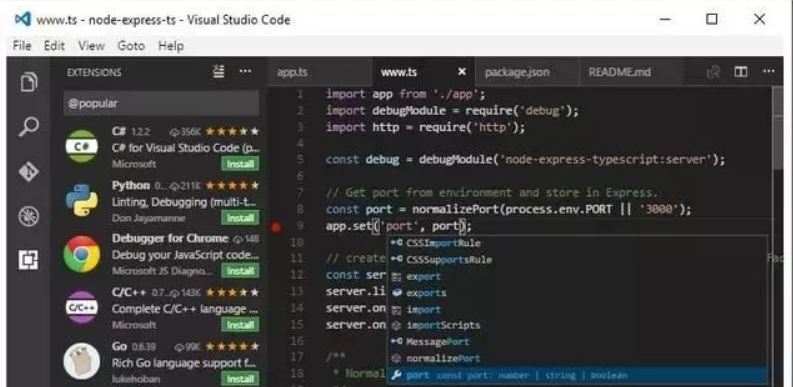This screenshot has width=793, height=387.
Task: Close the www.ts editor tab
Action: click(461, 72)
